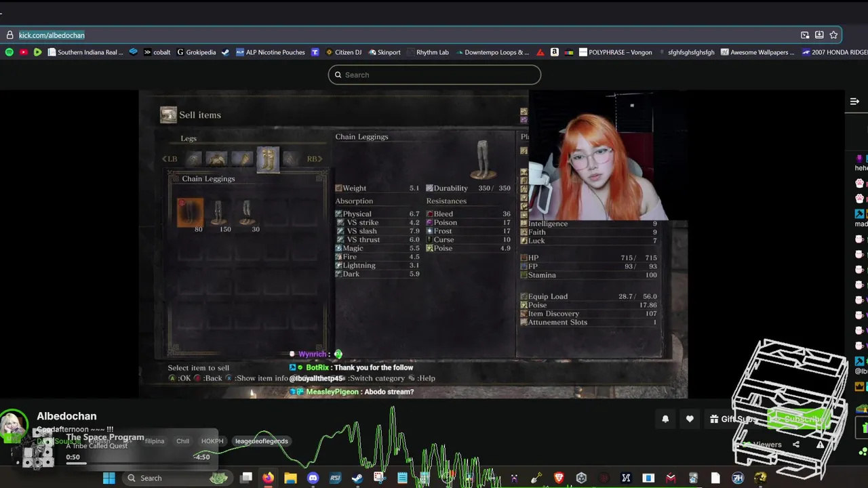Open Brave browser from the taskbar

click(x=559, y=478)
